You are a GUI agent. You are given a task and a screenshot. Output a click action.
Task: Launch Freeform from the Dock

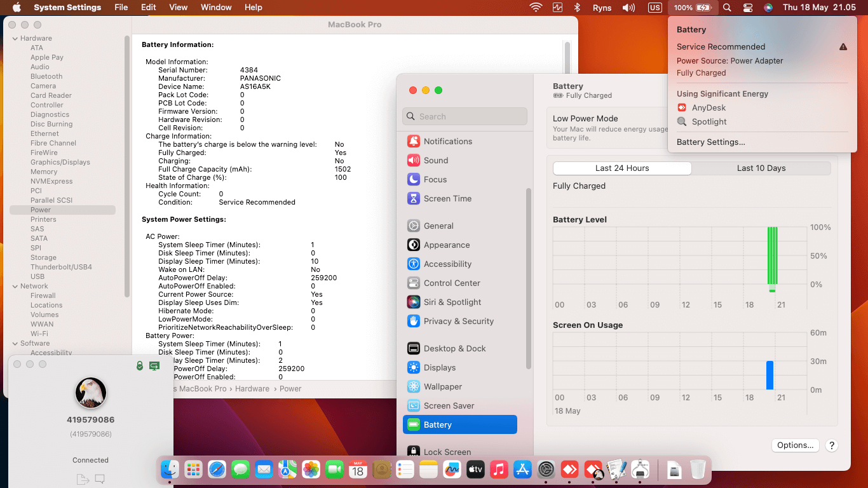[x=452, y=470]
